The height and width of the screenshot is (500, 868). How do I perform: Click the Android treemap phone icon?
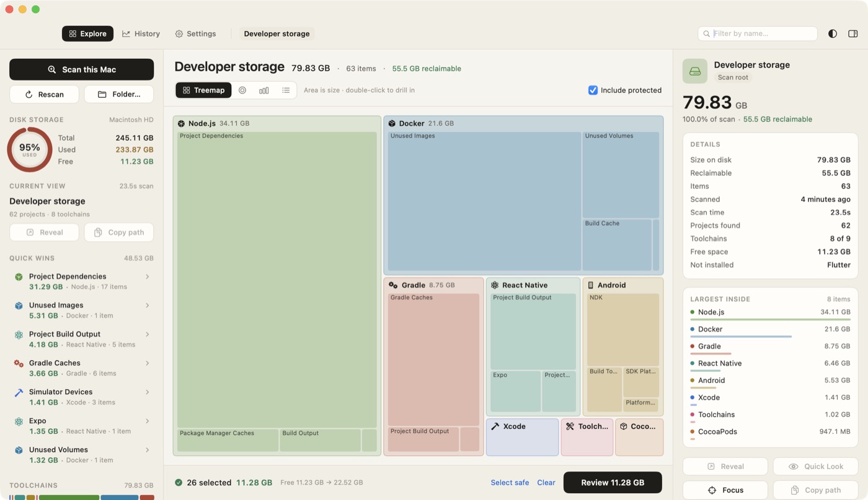coord(591,285)
